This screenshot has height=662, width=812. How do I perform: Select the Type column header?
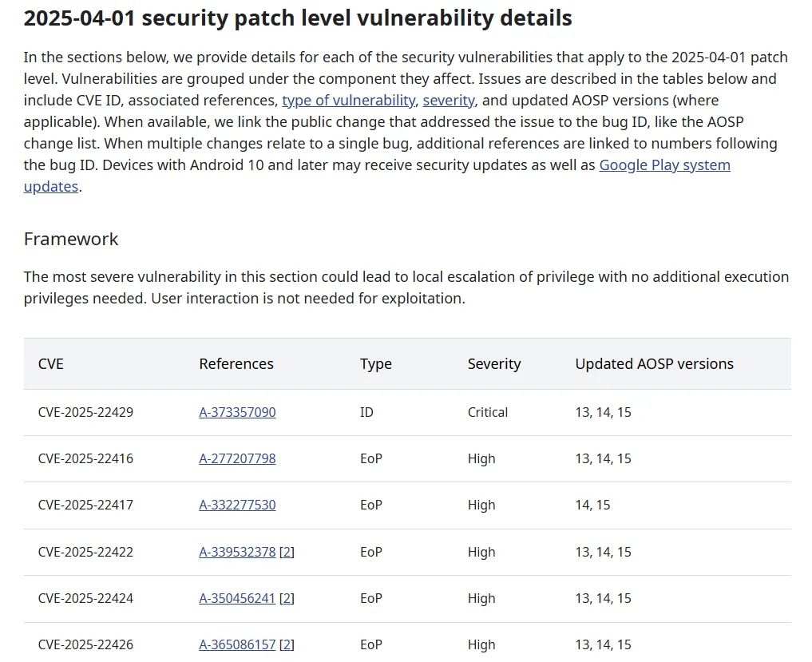(x=376, y=364)
